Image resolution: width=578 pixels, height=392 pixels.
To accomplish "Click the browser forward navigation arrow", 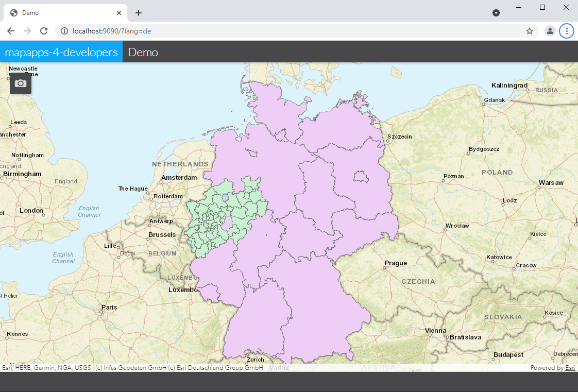I will [27, 31].
